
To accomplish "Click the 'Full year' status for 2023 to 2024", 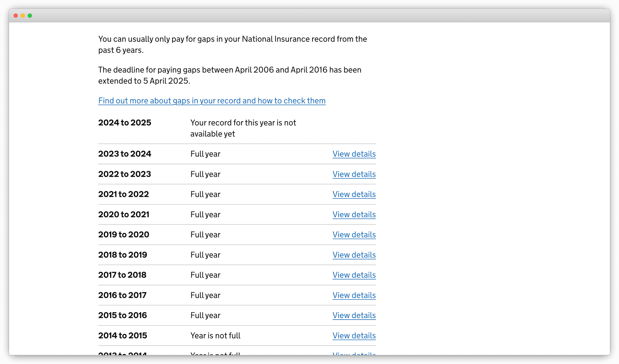I will (205, 154).
